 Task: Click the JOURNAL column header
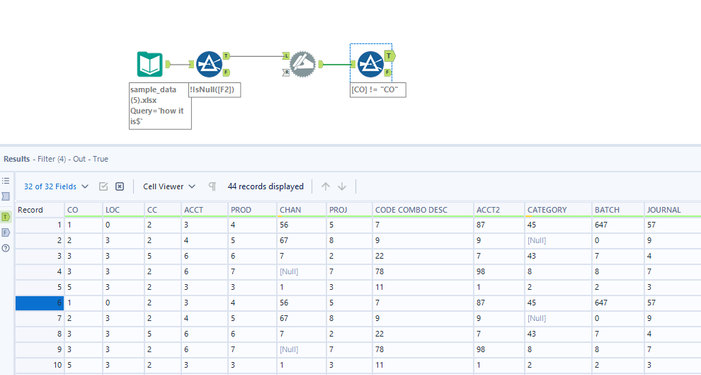click(x=673, y=210)
